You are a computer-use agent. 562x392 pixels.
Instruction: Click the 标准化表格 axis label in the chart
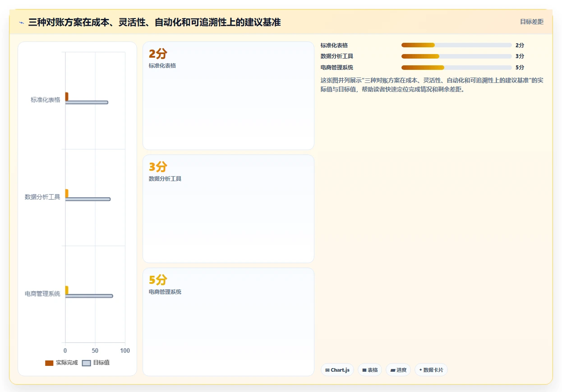pyautogui.click(x=45, y=100)
